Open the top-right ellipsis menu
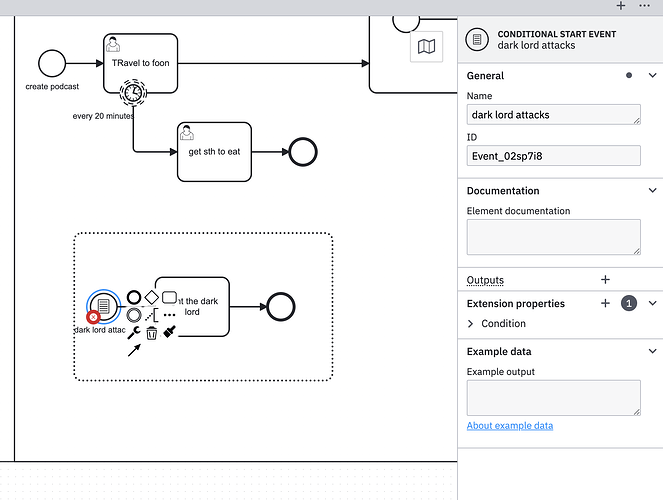 tap(645, 6)
